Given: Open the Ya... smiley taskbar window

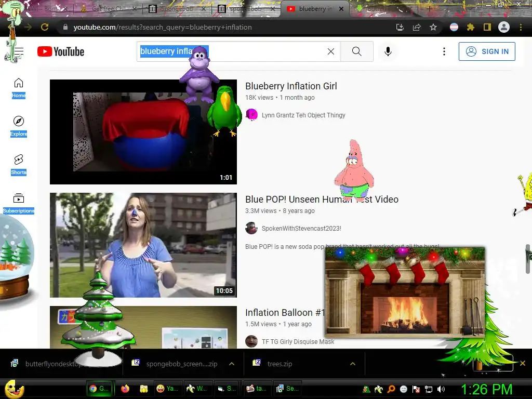Looking at the screenshot, I should [x=167, y=389].
